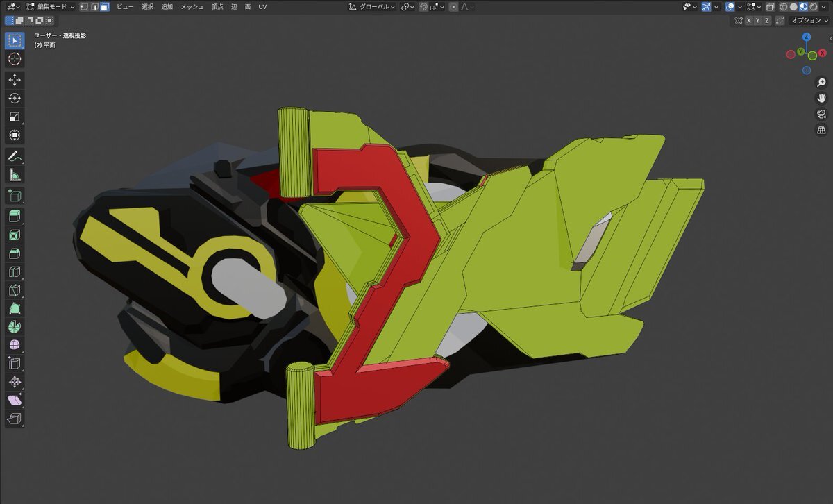Activate the Bevel tool
833x504 pixels.
15,253
